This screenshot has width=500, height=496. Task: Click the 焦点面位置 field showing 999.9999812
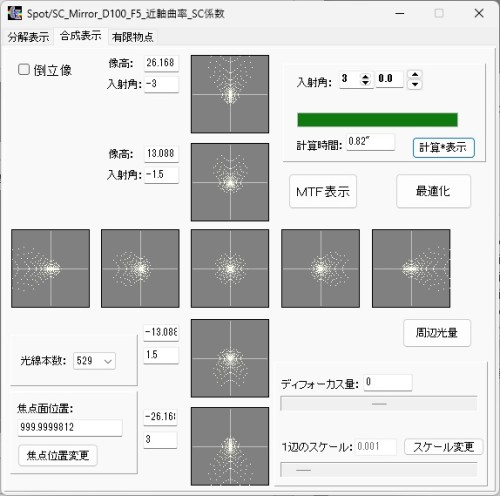(70, 428)
